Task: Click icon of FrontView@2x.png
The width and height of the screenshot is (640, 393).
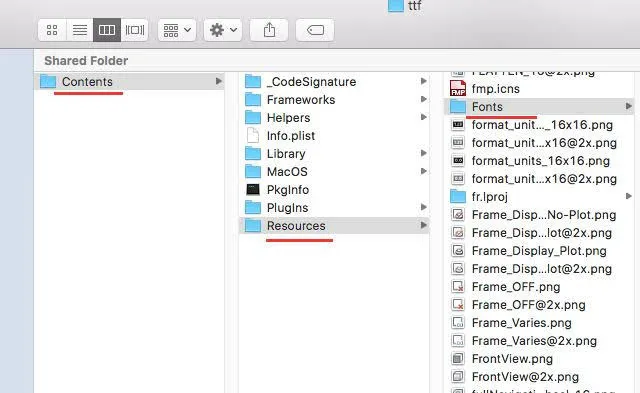Action: point(458,376)
